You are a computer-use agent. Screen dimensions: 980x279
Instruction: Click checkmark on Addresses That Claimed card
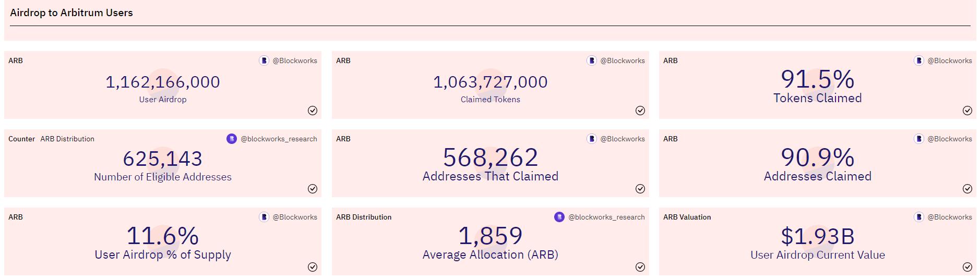point(640,189)
